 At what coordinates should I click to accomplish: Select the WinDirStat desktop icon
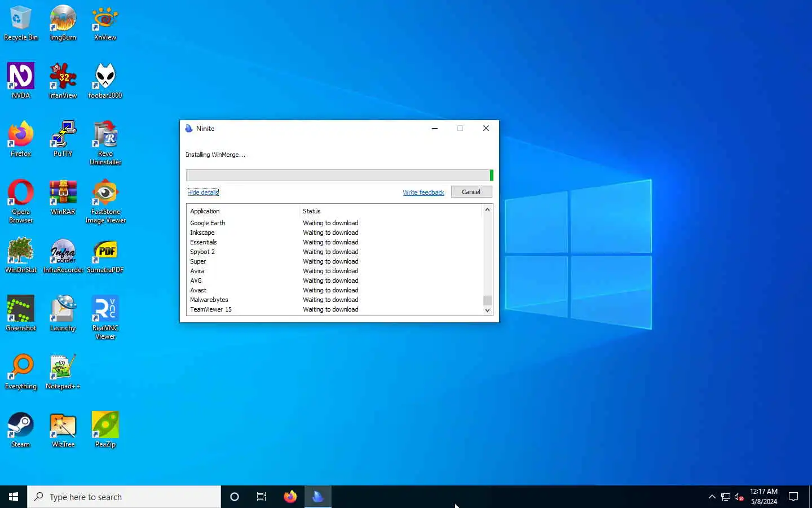tap(21, 256)
